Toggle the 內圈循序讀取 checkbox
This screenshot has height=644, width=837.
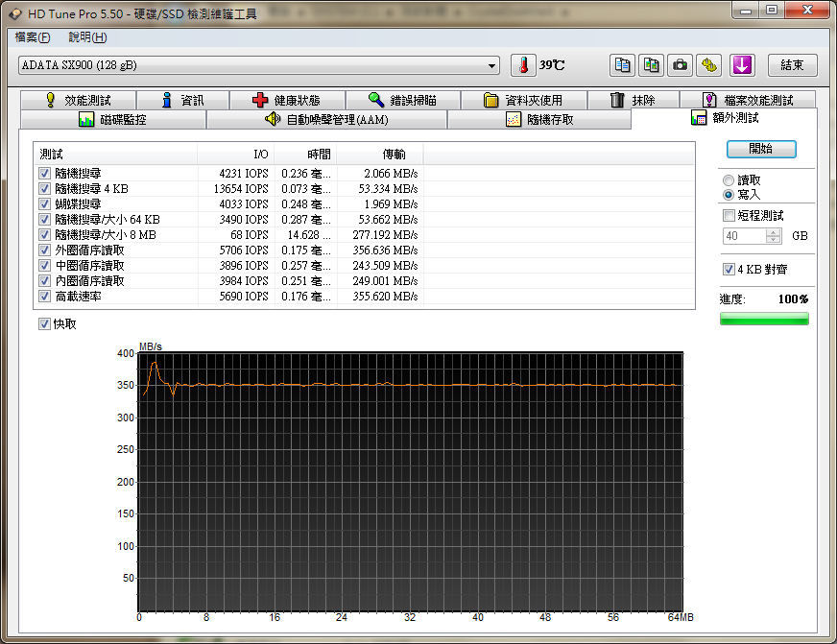44,280
